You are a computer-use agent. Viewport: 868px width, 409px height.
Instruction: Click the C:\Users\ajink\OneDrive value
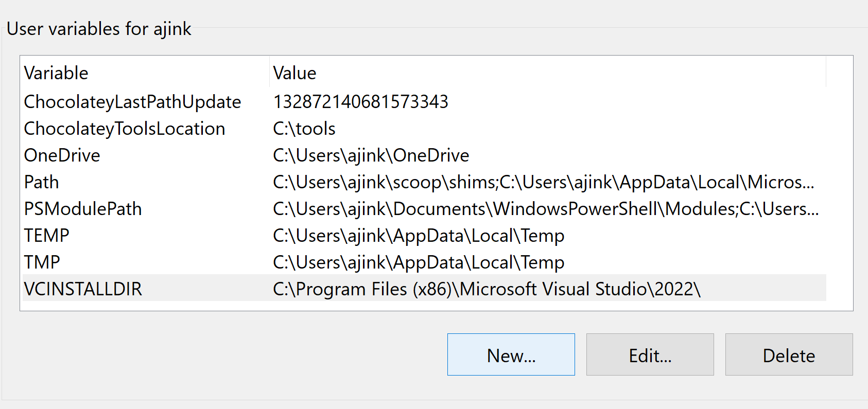371,155
